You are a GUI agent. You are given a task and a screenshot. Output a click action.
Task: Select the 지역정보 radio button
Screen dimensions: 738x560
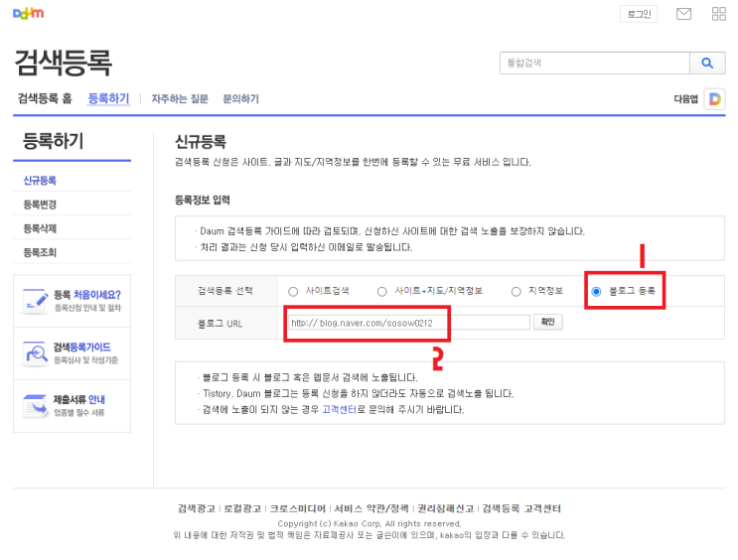pos(517,292)
